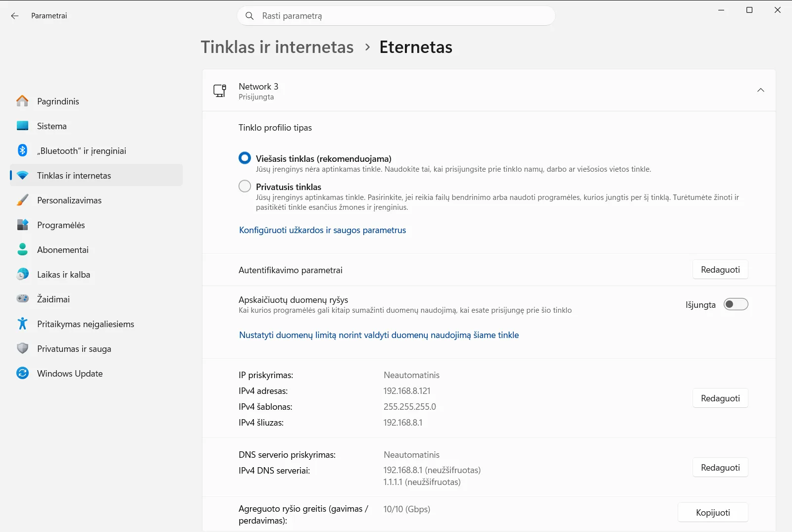Image resolution: width=792 pixels, height=532 pixels.
Task: Open Konfigūruoti užkardos ir saugos parametrus link
Action: pos(322,230)
